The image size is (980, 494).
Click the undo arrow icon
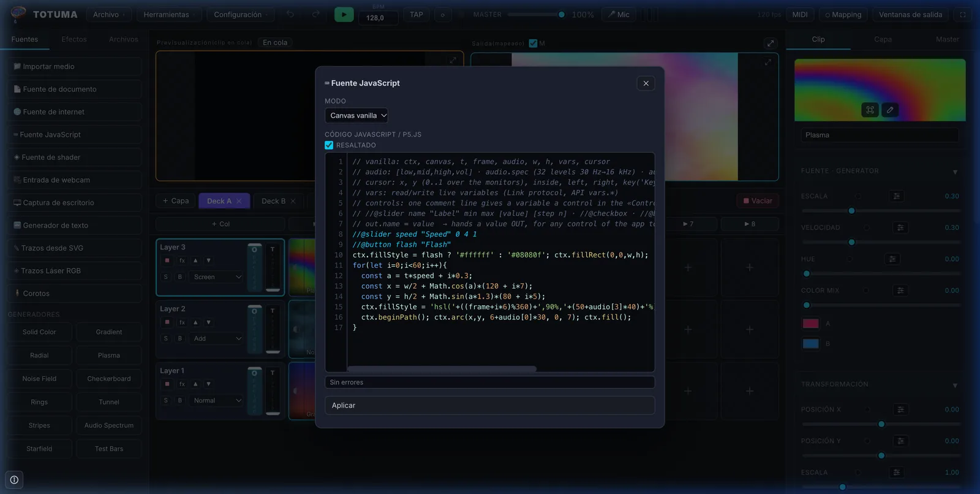coord(290,15)
